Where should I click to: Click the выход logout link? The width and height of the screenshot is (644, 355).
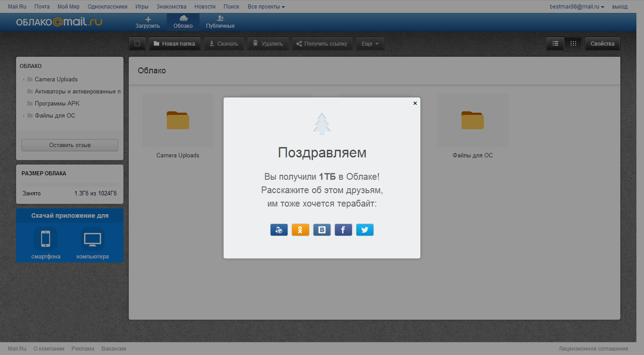click(x=620, y=7)
